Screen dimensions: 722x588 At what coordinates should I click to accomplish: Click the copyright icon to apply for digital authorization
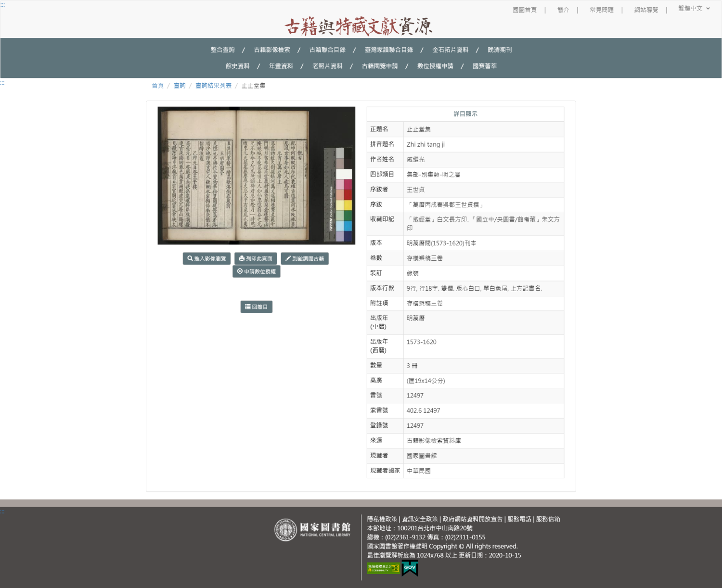240,271
